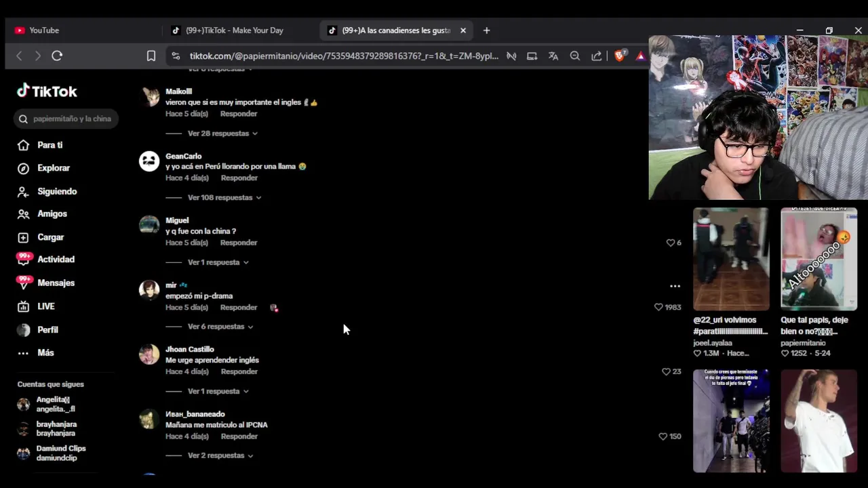Click the share page icon
The image size is (868, 488).
click(x=597, y=56)
